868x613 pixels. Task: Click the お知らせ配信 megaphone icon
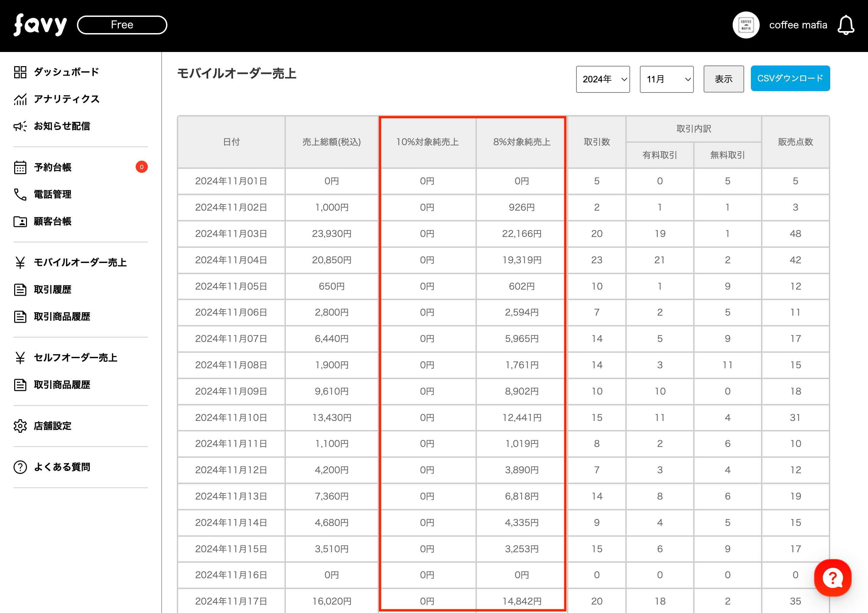click(x=20, y=126)
